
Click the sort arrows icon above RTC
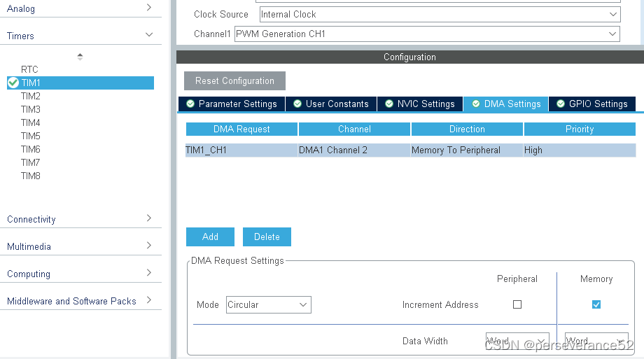pyautogui.click(x=80, y=57)
